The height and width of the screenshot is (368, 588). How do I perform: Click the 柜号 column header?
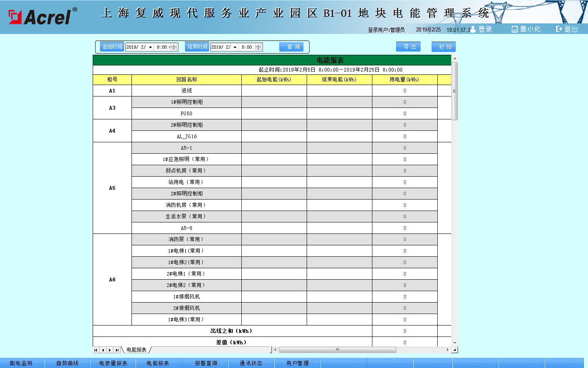click(x=112, y=80)
